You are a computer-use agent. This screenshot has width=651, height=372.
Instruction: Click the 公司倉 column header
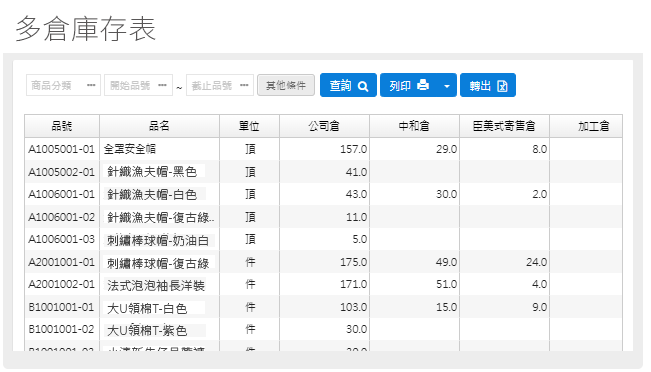pos(324,126)
